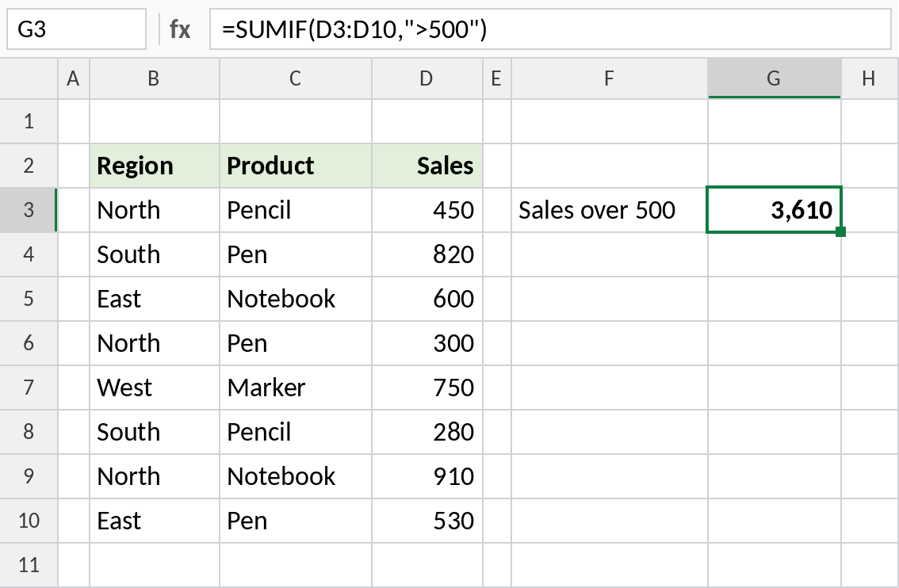Select column G header
The width and height of the screenshot is (899, 588).
[x=775, y=78]
